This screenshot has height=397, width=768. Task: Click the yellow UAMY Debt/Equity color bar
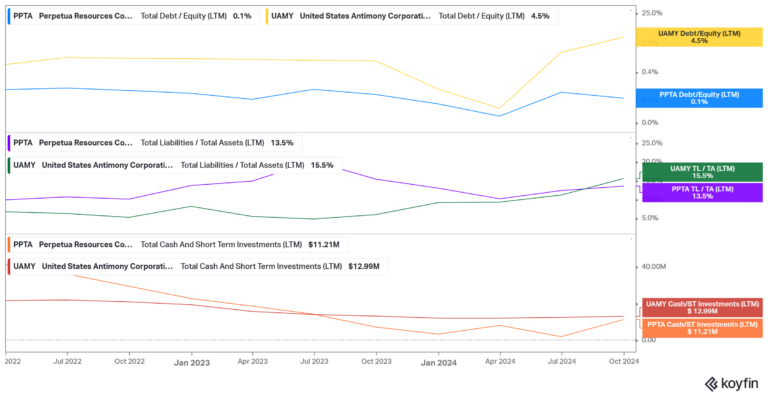[268, 16]
